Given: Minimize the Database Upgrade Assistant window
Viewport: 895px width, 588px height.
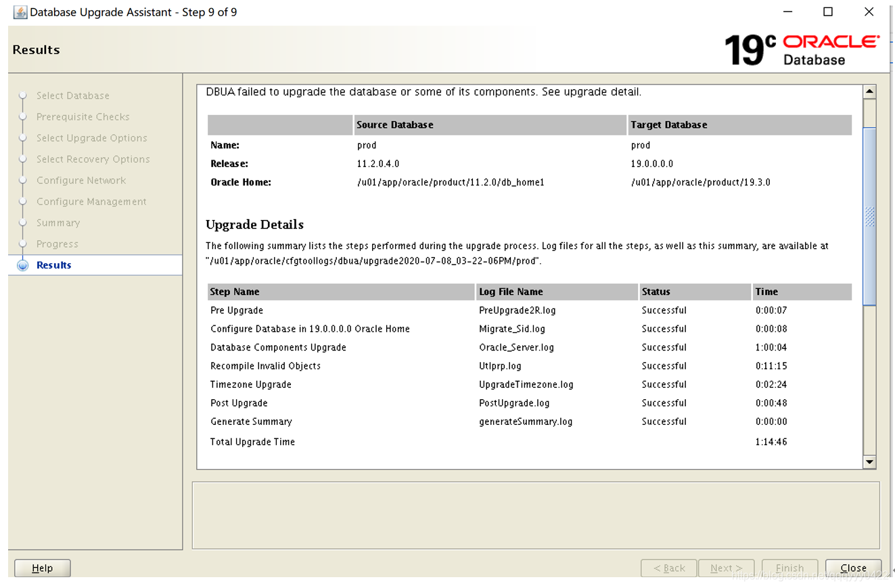Looking at the screenshot, I should pos(787,12).
